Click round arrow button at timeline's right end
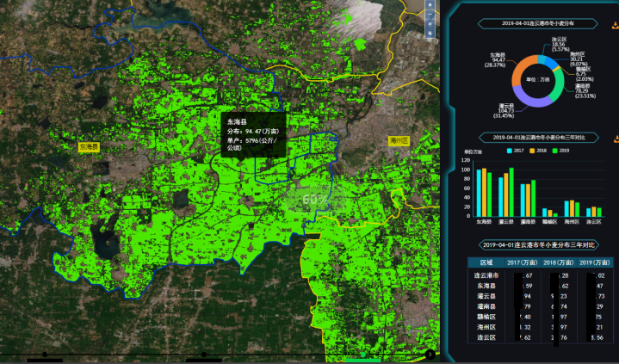Image resolution: width=619 pixels, height=364 pixels. point(430,354)
